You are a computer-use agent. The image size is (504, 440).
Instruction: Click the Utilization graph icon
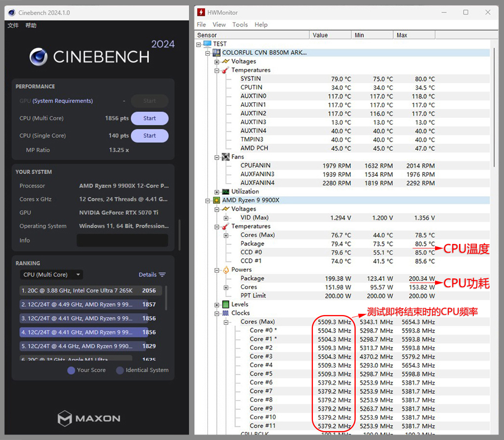pyautogui.click(x=225, y=191)
